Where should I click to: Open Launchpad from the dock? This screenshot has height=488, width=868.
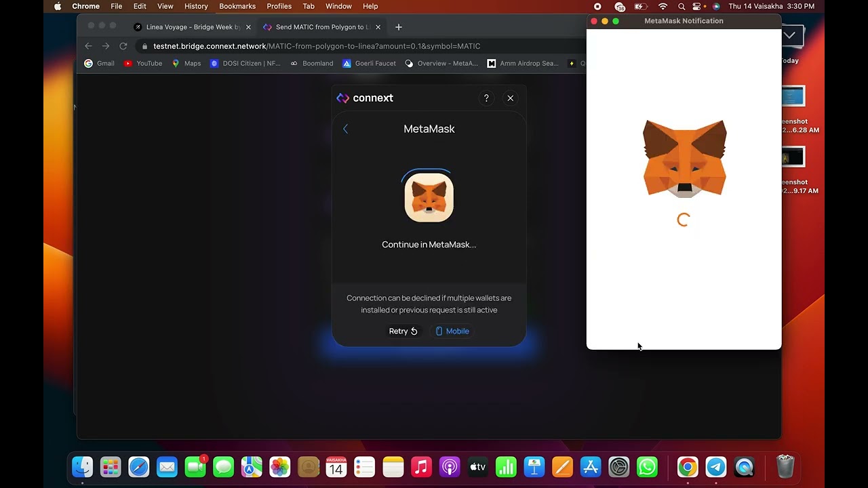[111, 467]
